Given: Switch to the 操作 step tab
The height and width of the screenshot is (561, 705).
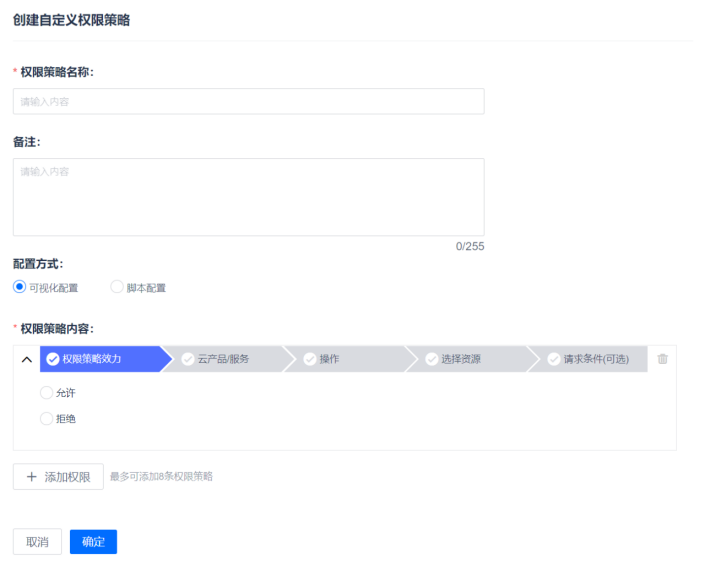Looking at the screenshot, I should (330, 359).
